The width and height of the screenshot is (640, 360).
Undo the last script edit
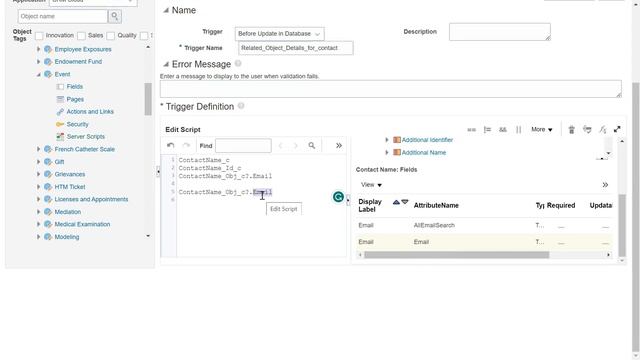coord(171,145)
